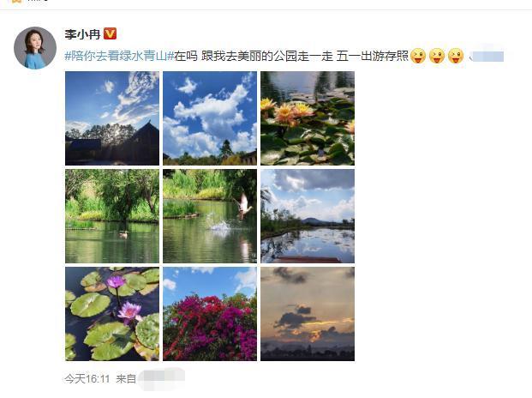The height and width of the screenshot is (398, 532).
Task: Open photo of duck swimming near willow
Action: [x=112, y=216]
